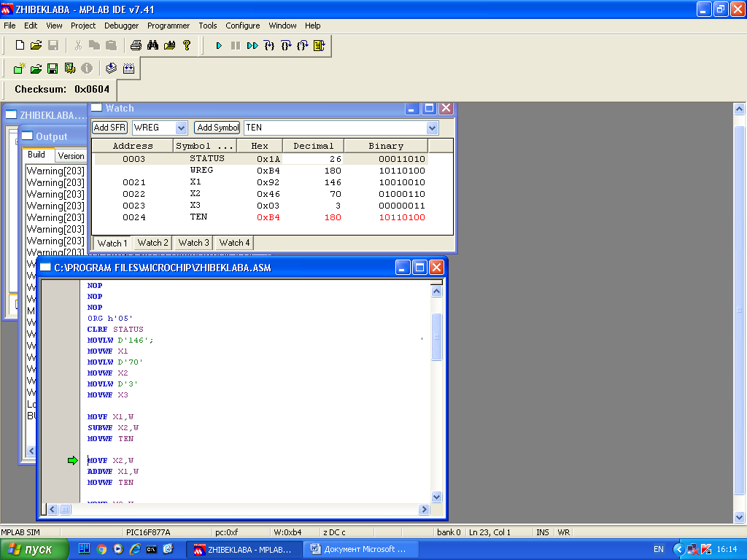Open the Window menu
Screen dimensions: 747x560
pyautogui.click(x=282, y=26)
